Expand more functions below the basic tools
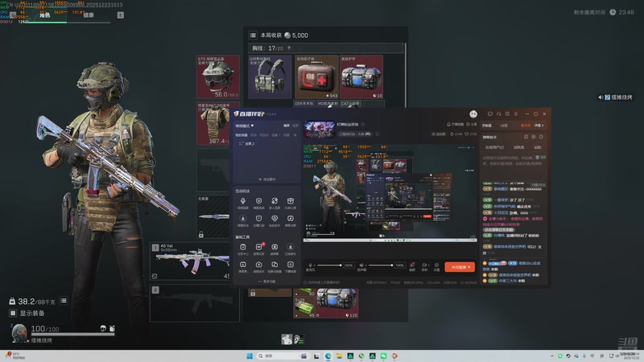This screenshot has width=644, height=362. (x=267, y=282)
